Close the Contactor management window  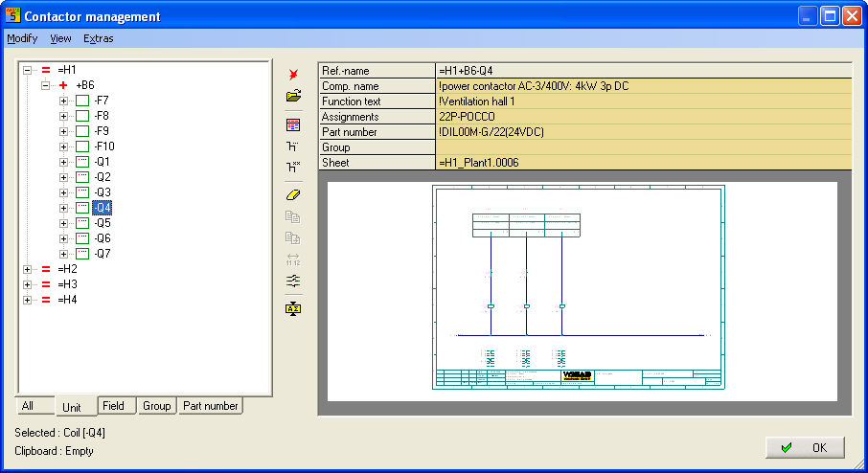pyautogui.click(x=852, y=16)
